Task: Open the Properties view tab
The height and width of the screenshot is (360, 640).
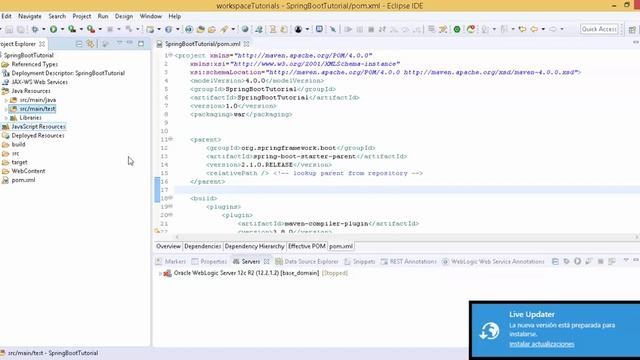Action: (209, 262)
